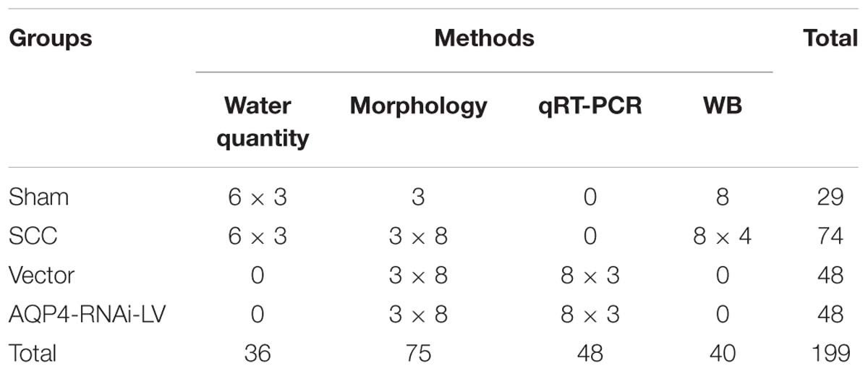Click Morphology column total 75
868x371 pixels.
pyautogui.click(x=418, y=353)
